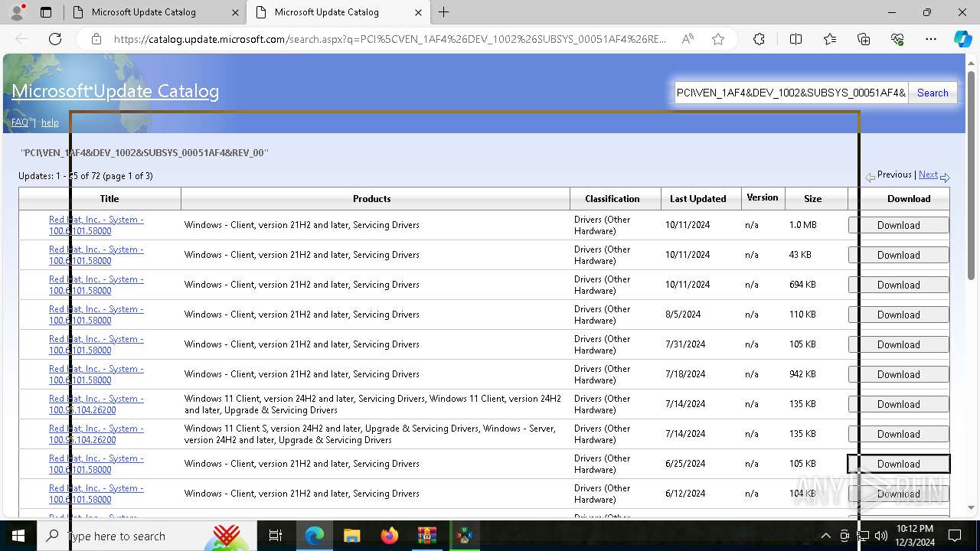Open Task View on the taskbar
Image resolution: width=980 pixels, height=551 pixels.
276,536
